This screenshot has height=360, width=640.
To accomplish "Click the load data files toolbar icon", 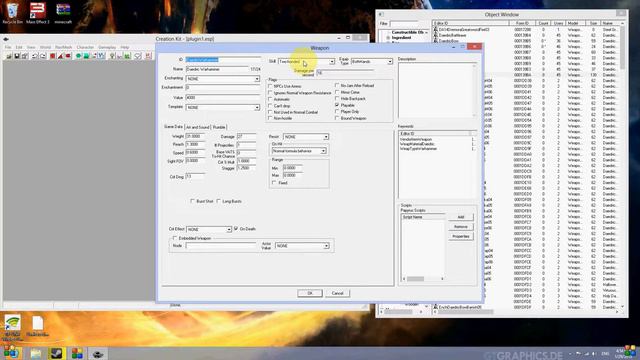I will [x=9, y=56].
